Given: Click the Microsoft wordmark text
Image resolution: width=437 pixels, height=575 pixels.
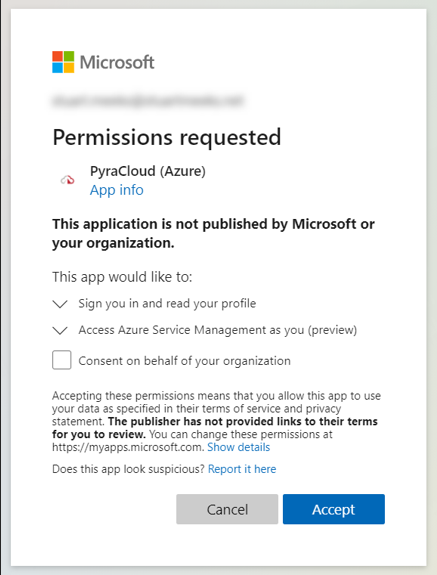Looking at the screenshot, I should pyautogui.click(x=117, y=62).
